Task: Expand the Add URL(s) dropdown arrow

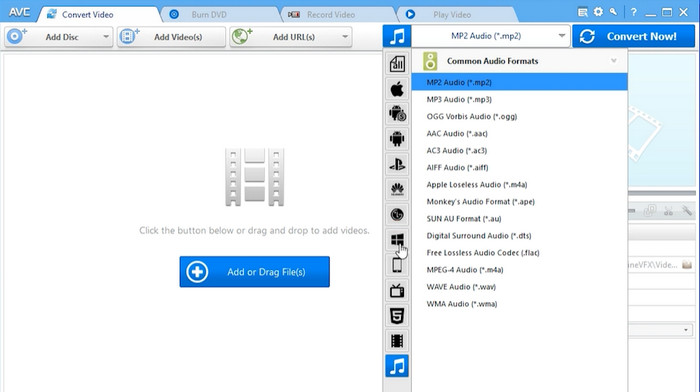Action: coord(345,37)
